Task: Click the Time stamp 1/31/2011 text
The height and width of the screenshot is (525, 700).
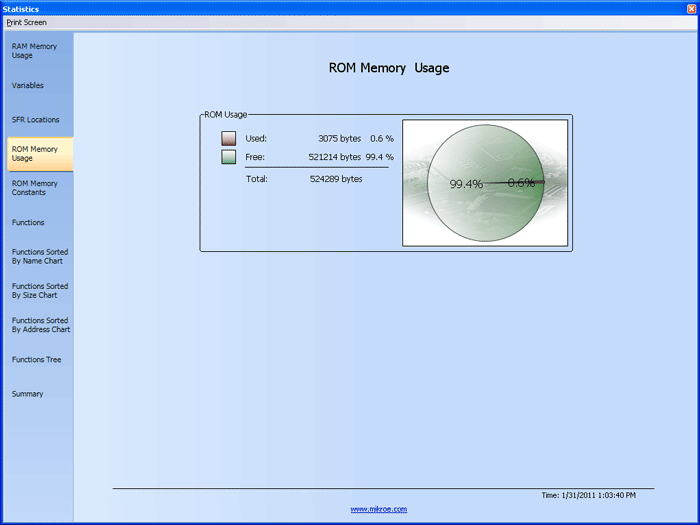Action: [588, 495]
